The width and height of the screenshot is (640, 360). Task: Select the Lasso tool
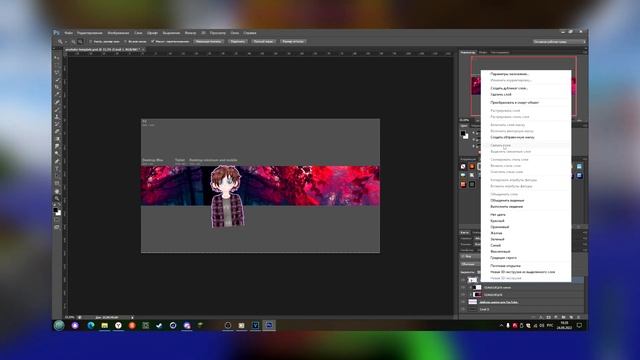click(57, 73)
